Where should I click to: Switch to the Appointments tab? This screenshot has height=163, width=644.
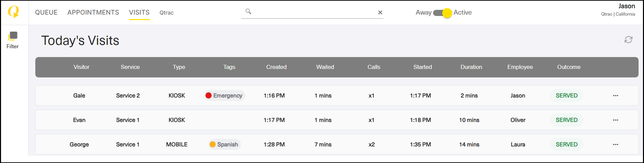tap(93, 13)
